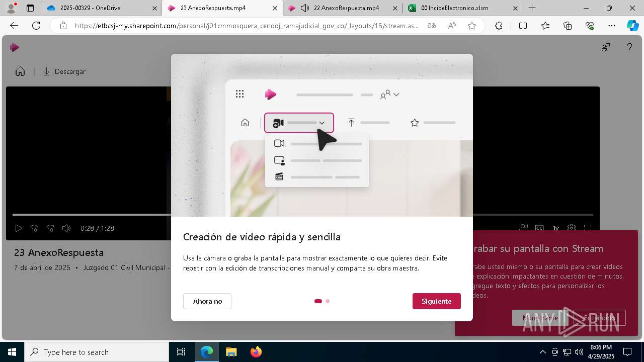Open Tab actions menu icon
Image resolution: width=644 pixels, height=362 pixels.
pos(30,8)
